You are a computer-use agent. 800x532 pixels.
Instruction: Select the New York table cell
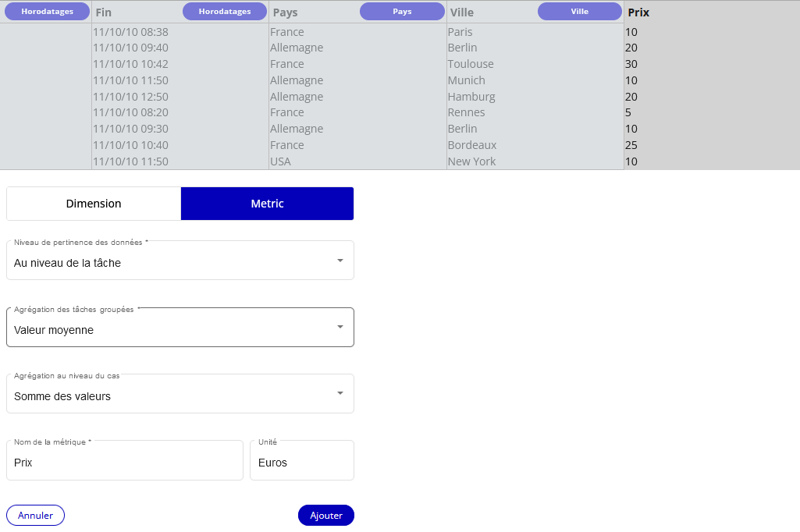(471, 161)
